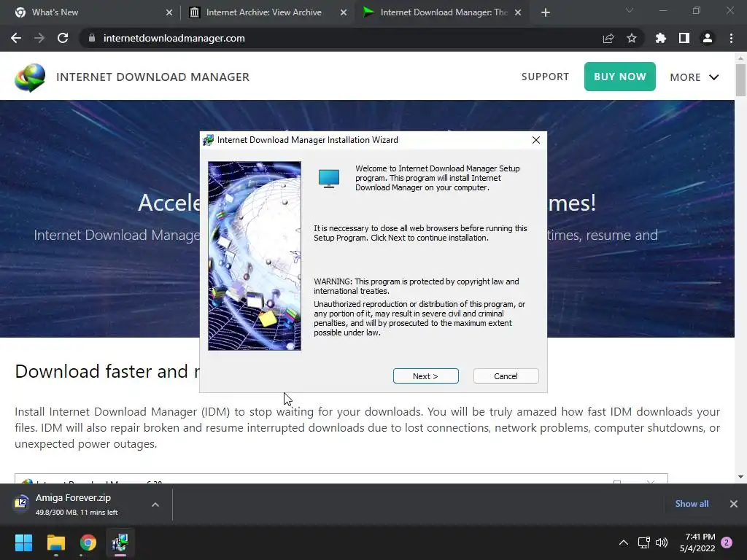Click the scrollbar down arrow
The image size is (747, 560).
(x=740, y=477)
